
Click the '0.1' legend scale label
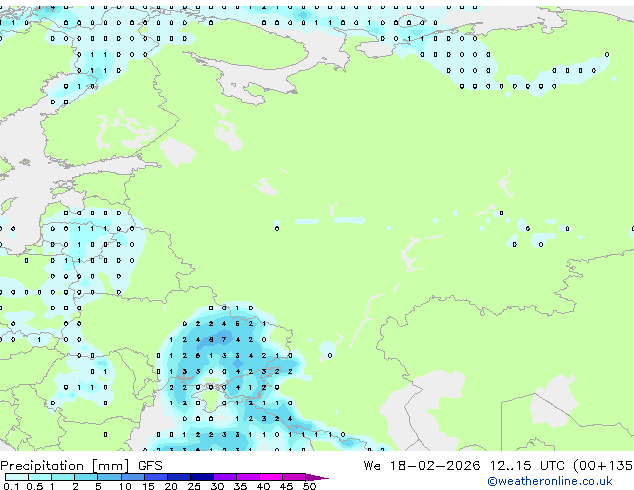[x=11, y=486]
